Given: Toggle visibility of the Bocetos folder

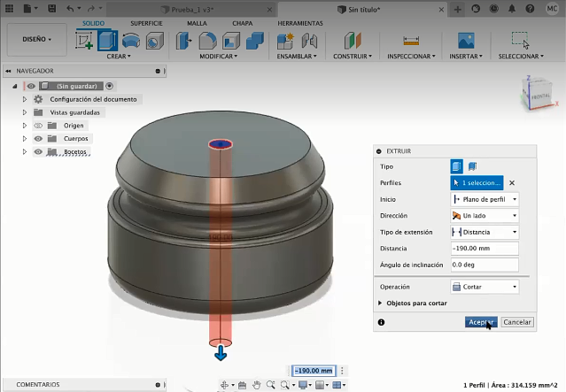Looking at the screenshot, I should (x=38, y=152).
